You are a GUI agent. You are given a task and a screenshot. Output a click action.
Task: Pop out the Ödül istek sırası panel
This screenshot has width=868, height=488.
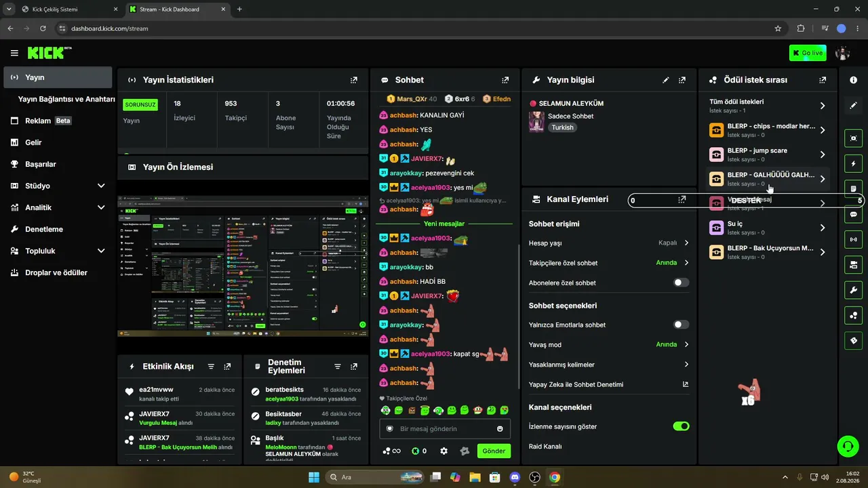(823, 80)
